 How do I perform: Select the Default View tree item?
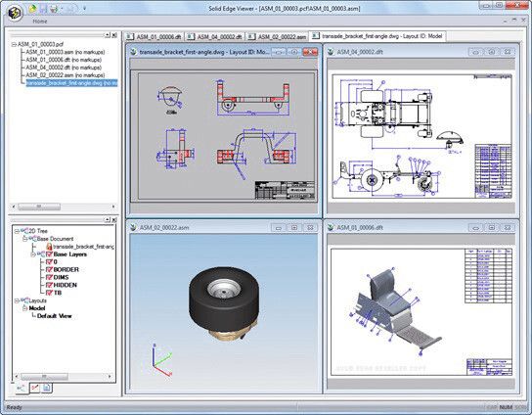(x=55, y=316)
